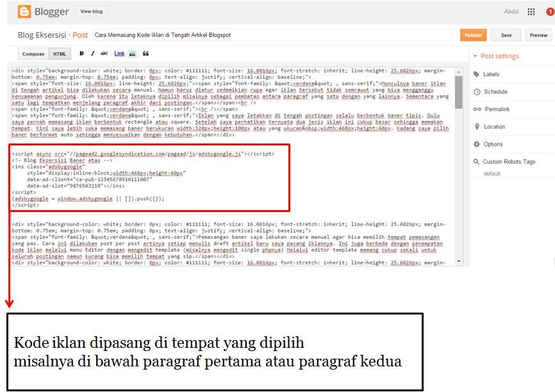Screen dimensions: 555x392
Task: Click the orange Blogger logo icon
Action: pyautogui.click(x=24, y=12)
